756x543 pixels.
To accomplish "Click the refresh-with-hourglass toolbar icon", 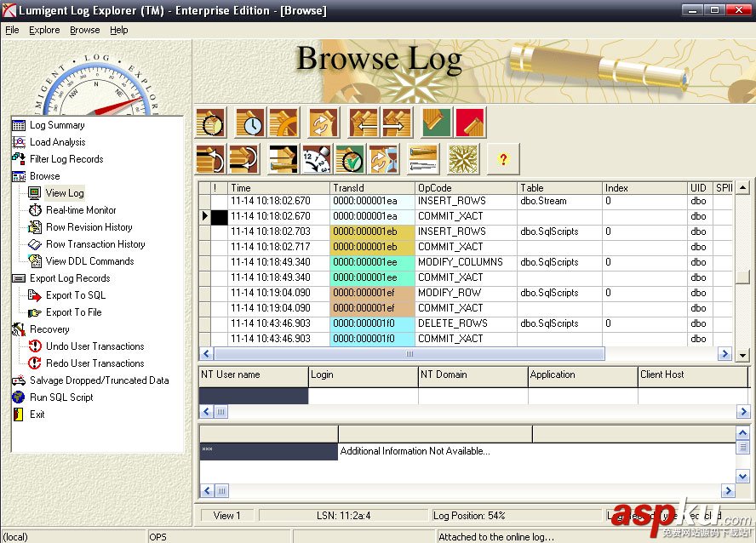I will [384, 159].
